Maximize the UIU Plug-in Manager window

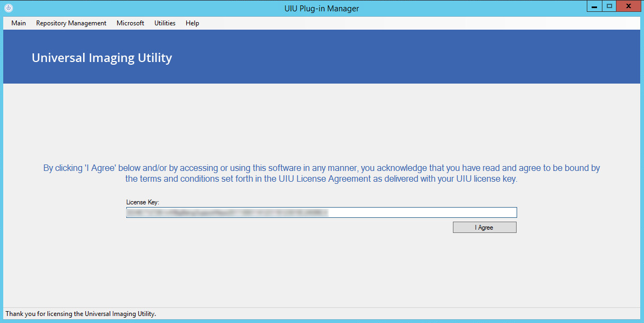(609, 6)
